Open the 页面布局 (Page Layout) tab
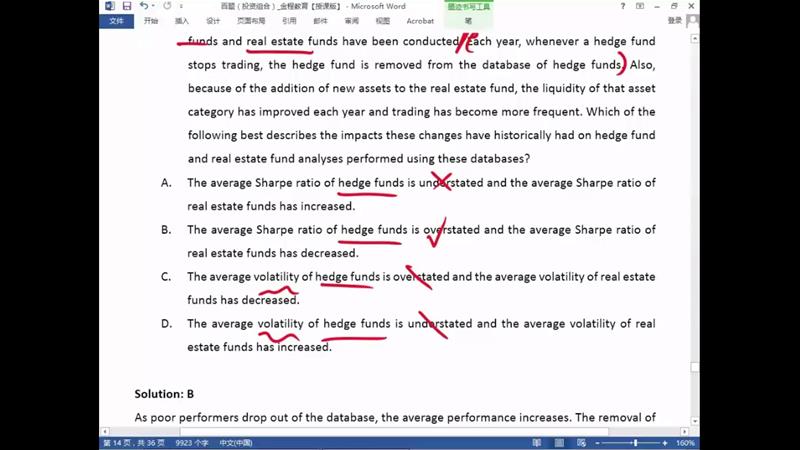 point(251,20)
